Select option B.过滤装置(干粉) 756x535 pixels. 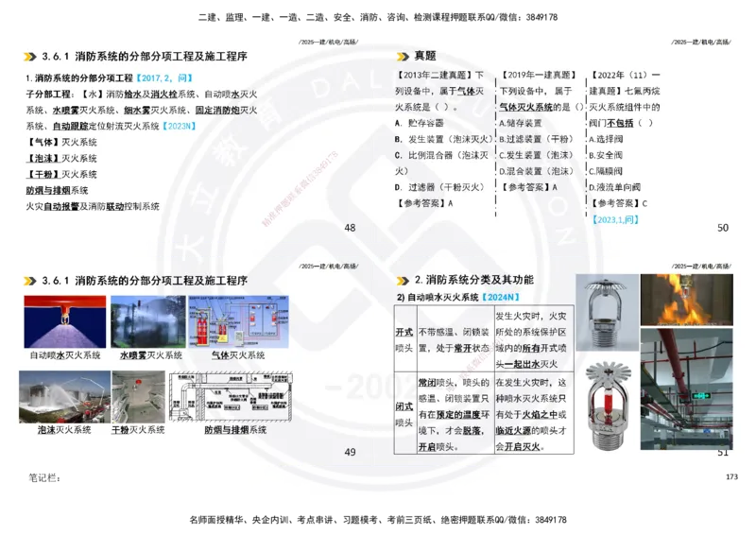coord(536,139)
